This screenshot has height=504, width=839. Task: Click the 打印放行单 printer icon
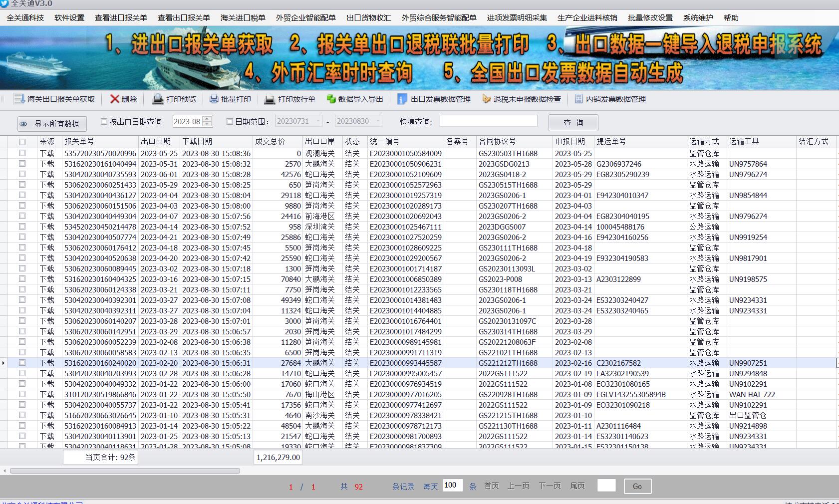270,99
